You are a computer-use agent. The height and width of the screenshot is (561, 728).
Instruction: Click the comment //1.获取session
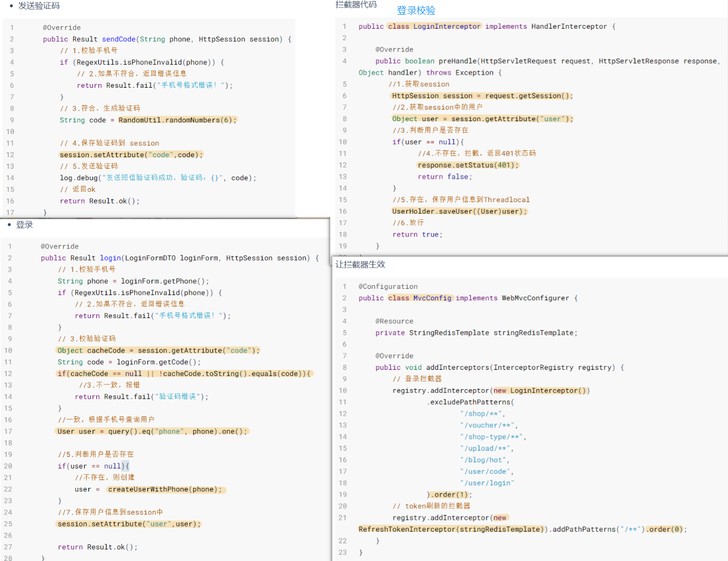[419, 84]
